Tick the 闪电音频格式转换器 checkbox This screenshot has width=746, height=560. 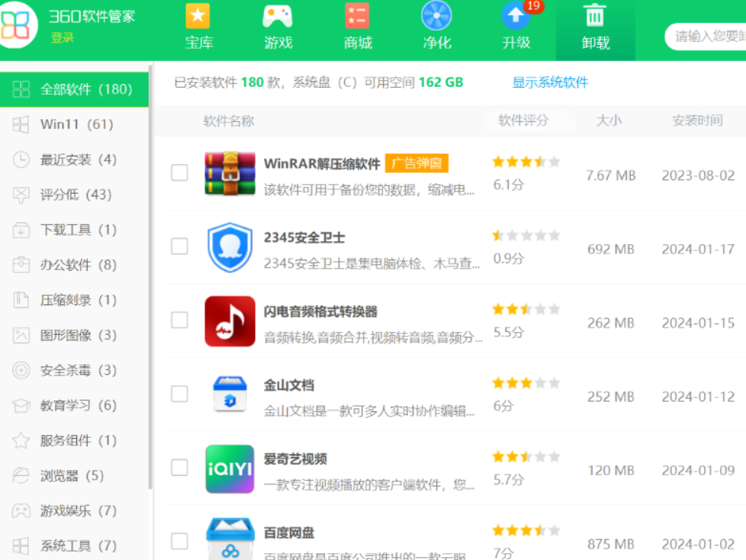coord(179,320)
